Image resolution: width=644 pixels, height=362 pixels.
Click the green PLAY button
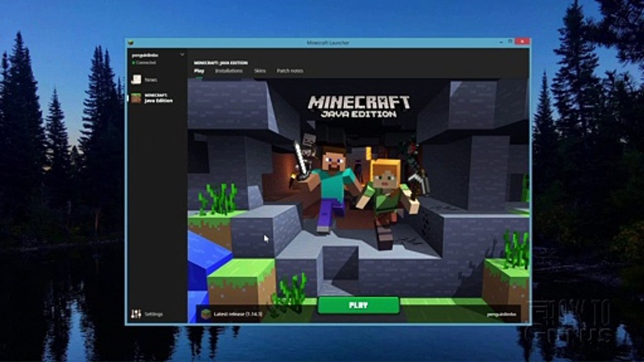click(x=359, y=305)
